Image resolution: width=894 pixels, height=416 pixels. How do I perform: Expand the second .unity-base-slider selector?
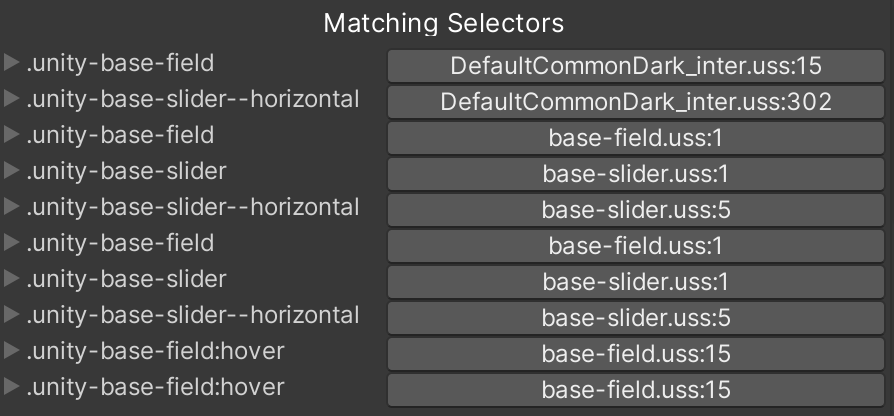[x=12, y=280]
